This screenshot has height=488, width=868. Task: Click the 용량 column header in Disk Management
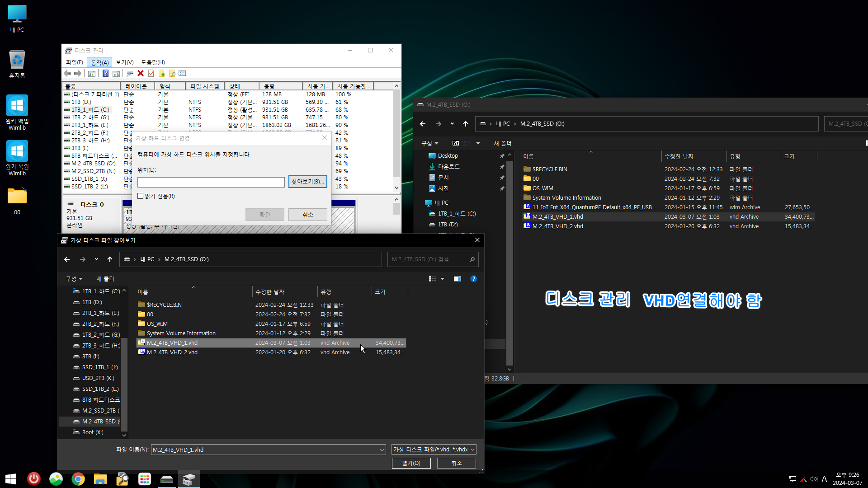[x=280, y=86]
